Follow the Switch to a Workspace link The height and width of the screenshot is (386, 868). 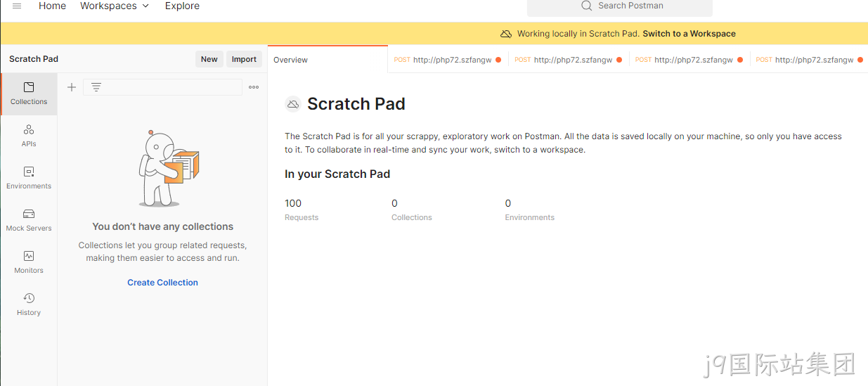point(689,34)
